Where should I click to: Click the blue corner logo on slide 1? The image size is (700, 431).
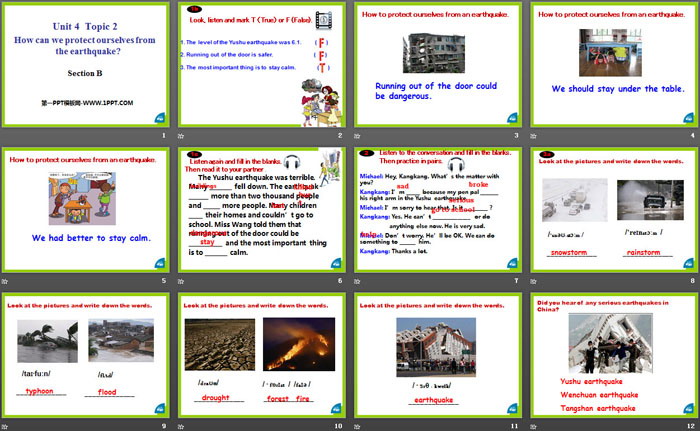click(x=160, y=118)
